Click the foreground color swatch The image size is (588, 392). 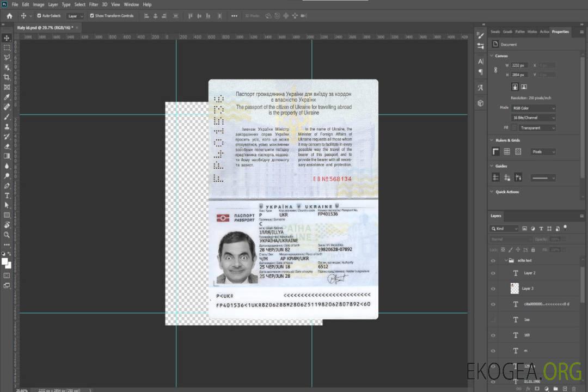(4, 261)
